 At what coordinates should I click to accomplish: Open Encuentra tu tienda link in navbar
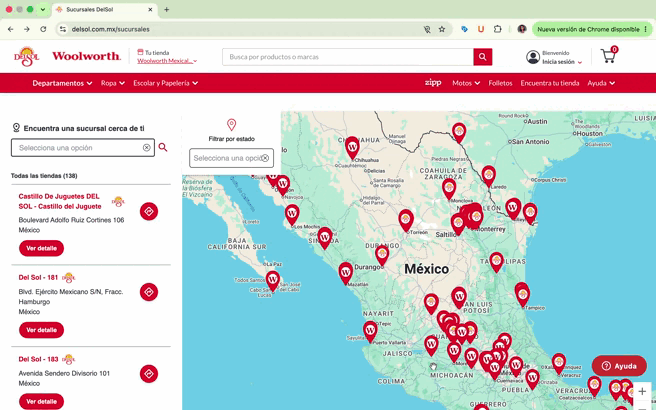pos(550,83)
